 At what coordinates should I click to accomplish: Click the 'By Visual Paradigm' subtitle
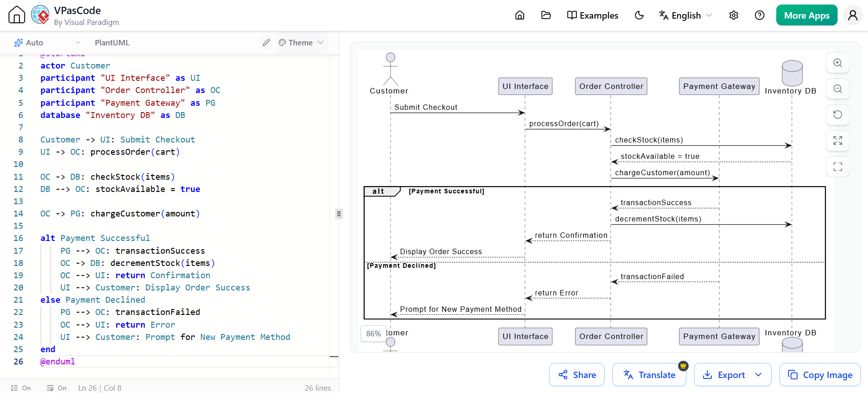point(86,22)
